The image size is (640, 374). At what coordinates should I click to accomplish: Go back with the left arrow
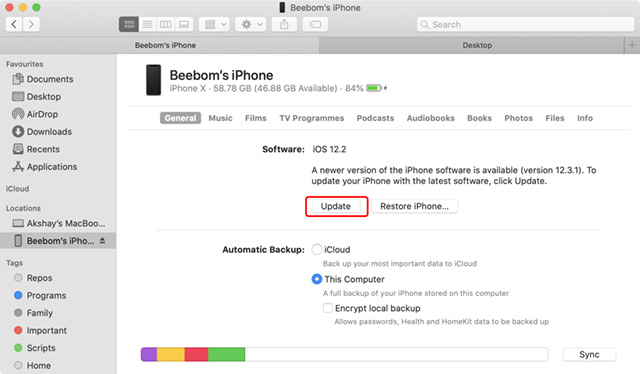pyautogui.click(x=14, y=24)
